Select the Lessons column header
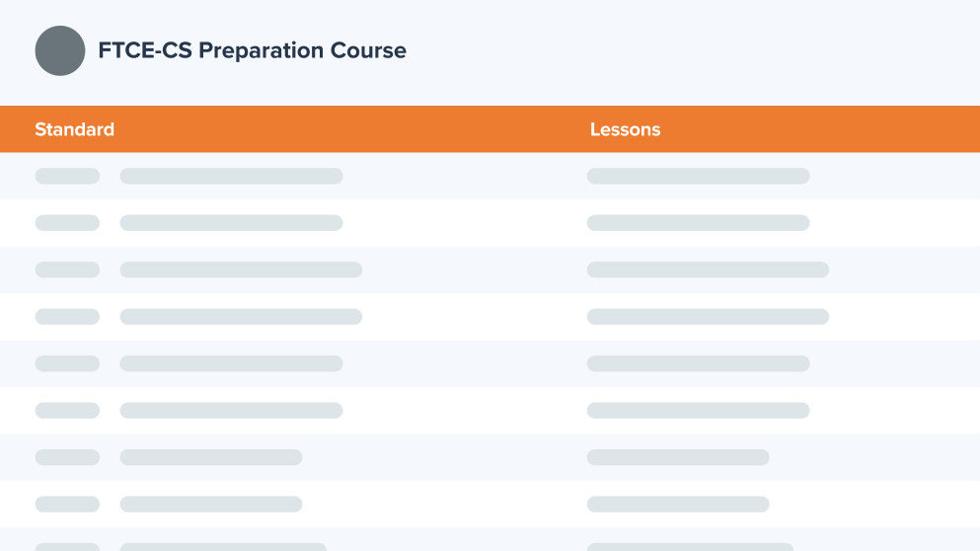Viewport: 980px width, 551px height. click(625, 129)
